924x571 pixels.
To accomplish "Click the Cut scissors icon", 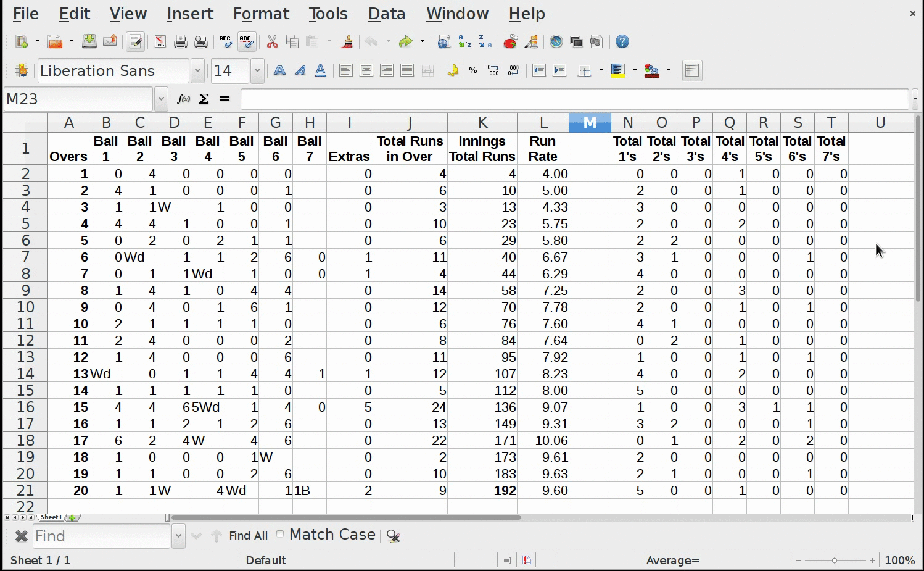I will click(272, 42).
